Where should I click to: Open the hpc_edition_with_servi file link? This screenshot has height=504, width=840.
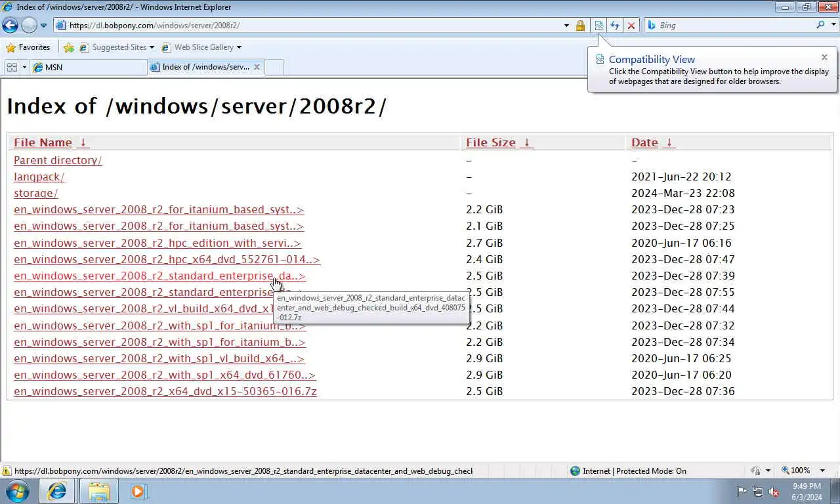pyautogui.click(x=157, y=243)
